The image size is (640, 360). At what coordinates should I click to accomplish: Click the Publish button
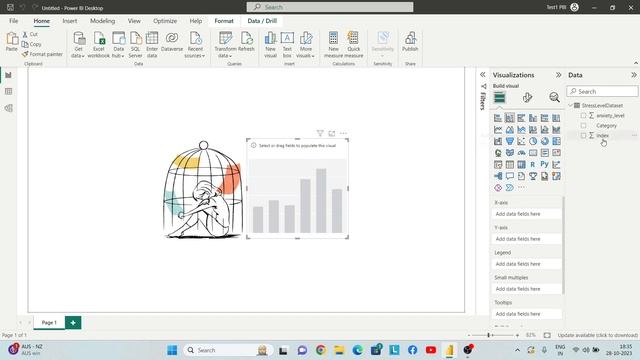[x=410, y=42]
